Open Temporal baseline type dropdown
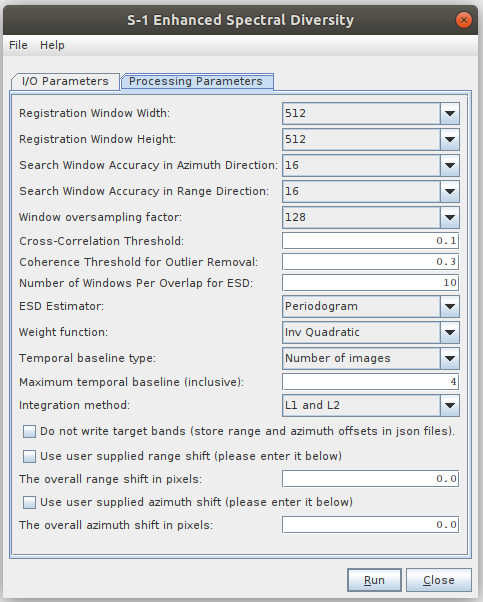Screen dimensions: 483x602 click(x=371, y=358)
